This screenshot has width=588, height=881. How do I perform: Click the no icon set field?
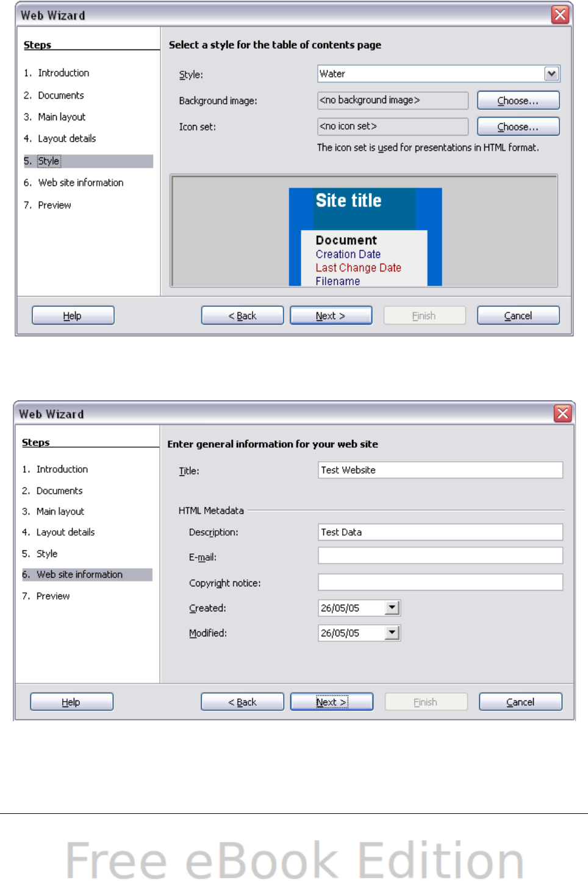click(393, 126)
